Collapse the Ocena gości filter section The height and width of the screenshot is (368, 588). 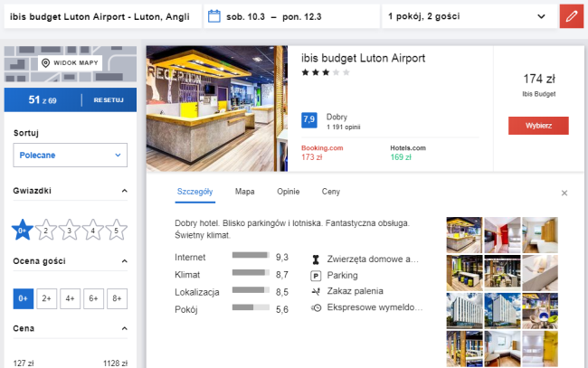(x=125, y=261)
